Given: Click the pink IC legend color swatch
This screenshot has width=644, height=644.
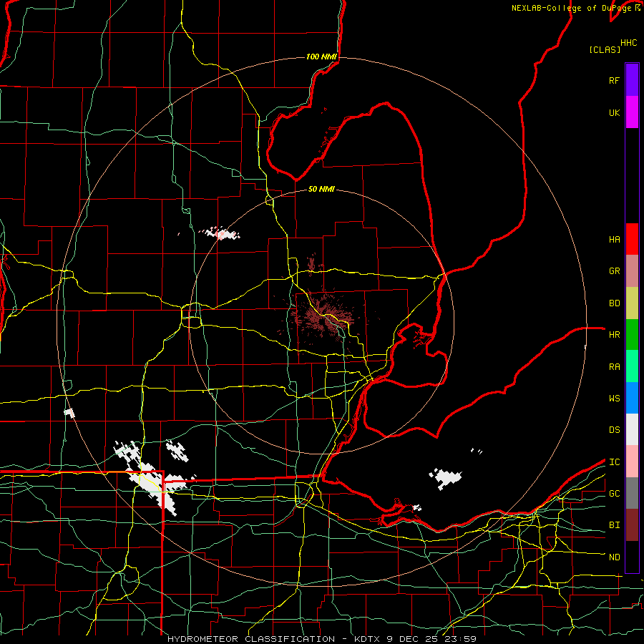Looking at the screenshot, I should click(632, 462).
